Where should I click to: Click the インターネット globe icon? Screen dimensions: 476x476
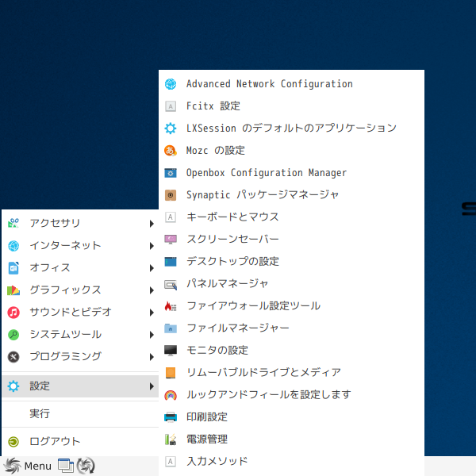point(13,246)
